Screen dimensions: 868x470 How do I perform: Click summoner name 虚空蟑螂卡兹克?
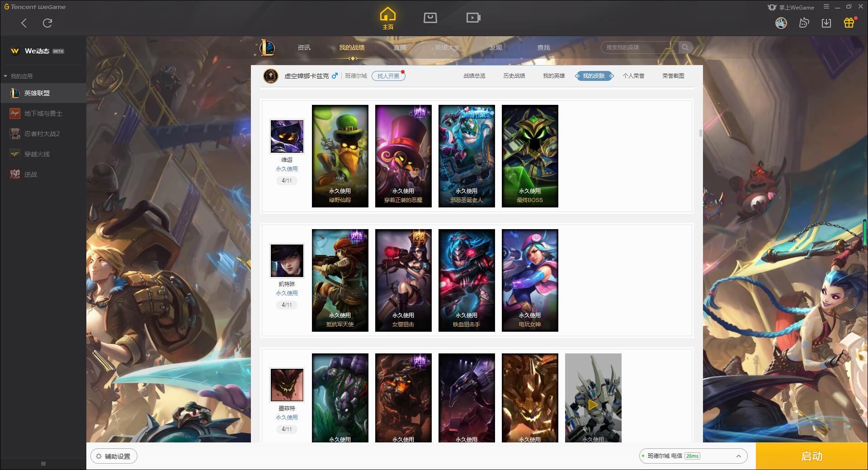click(x=307, y=76)
